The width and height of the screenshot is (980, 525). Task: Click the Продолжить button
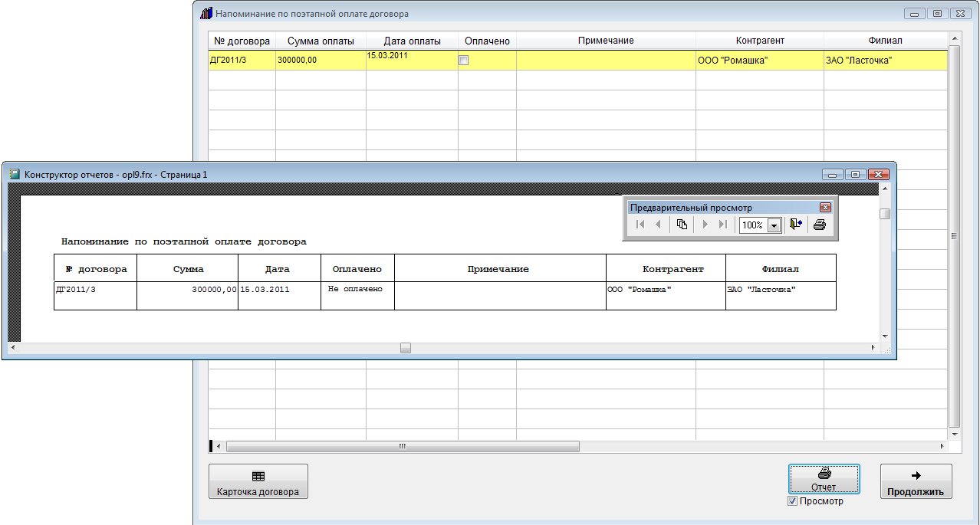click(916, 482)
